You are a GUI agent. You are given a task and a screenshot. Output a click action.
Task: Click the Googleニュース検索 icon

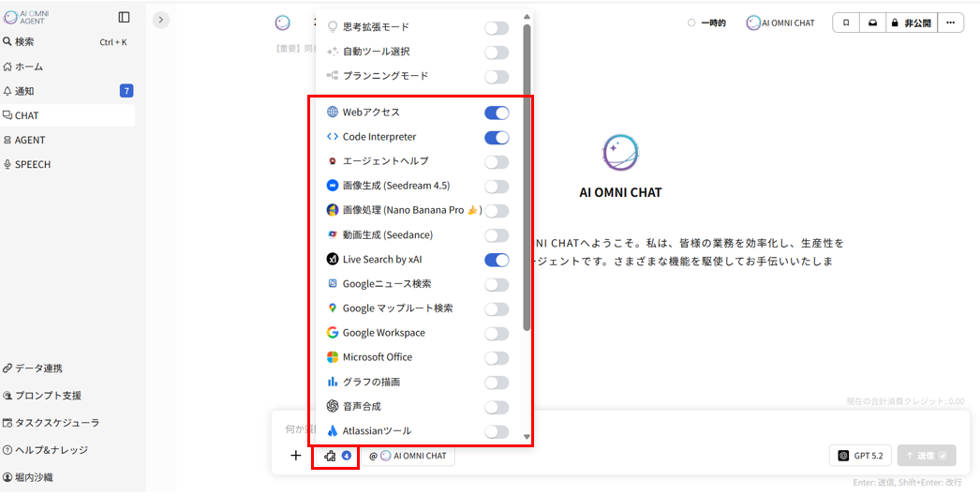(333, 283)
